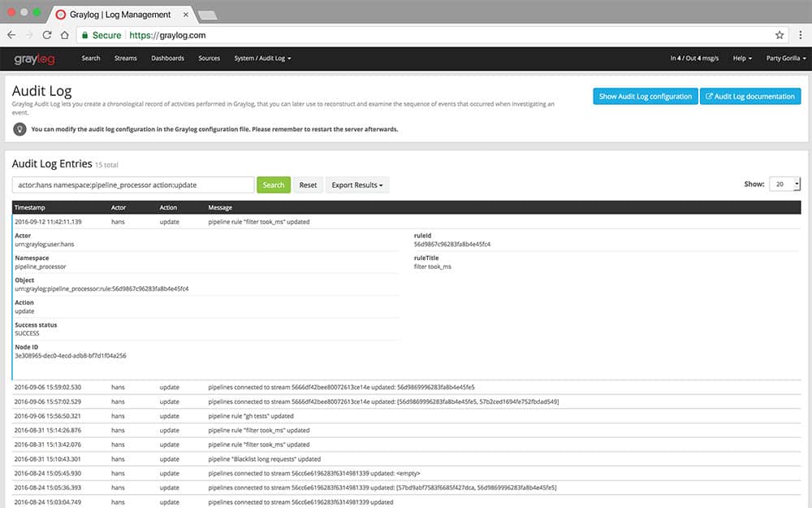The height and width of the screenshot is (508, 812).
Task: Open browser home page icon
Action: (x=64, y=35)
